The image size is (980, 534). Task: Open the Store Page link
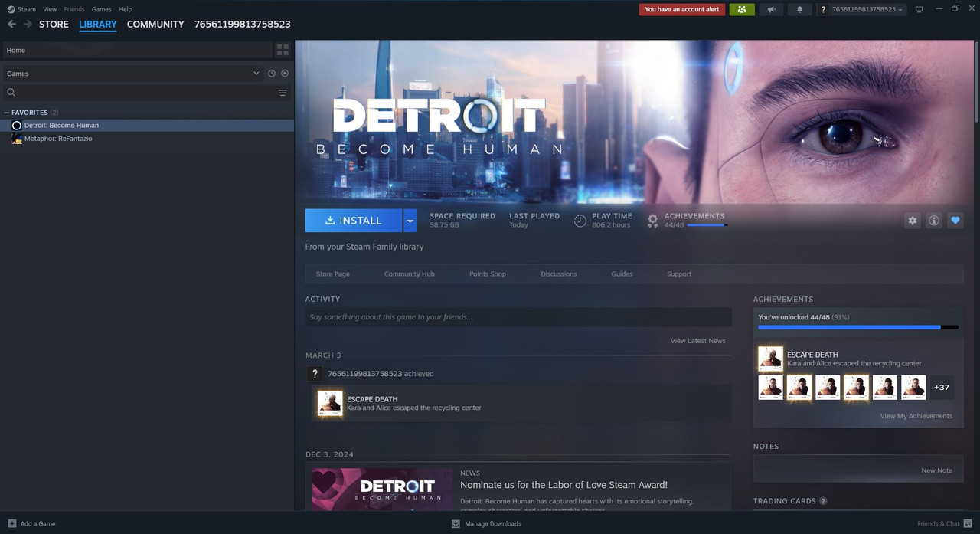tap(333, 274)
